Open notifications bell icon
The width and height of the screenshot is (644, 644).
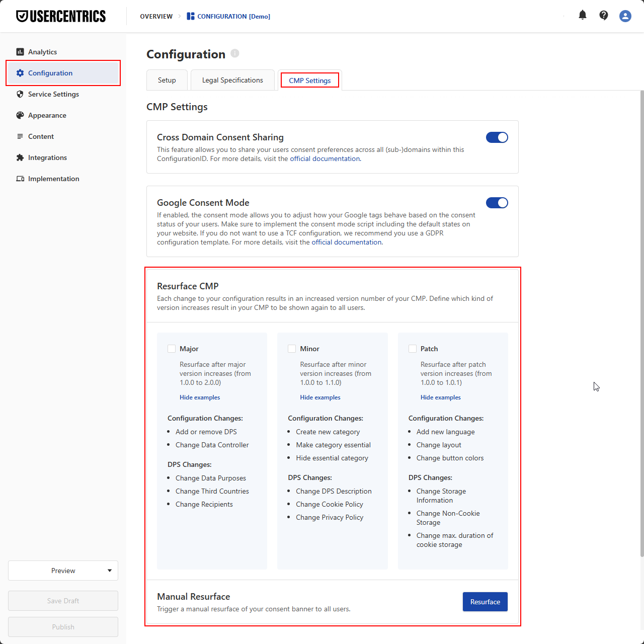[583, 15]
